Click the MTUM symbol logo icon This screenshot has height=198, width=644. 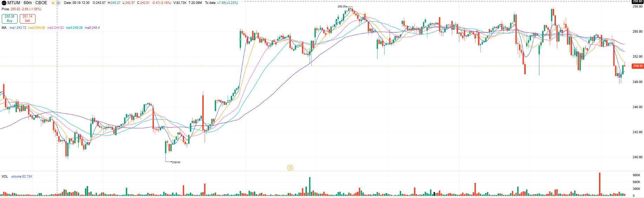click(4, 3)
